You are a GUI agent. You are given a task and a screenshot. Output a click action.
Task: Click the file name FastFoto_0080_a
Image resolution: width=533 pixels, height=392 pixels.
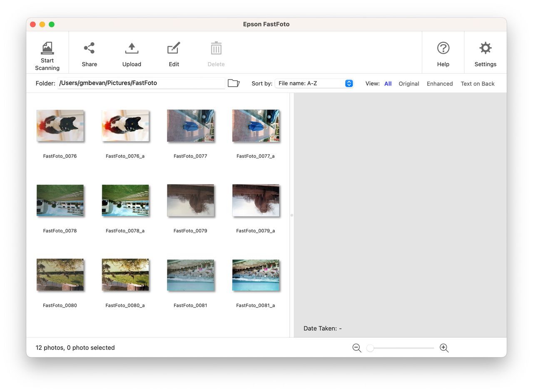click(125, 305)
